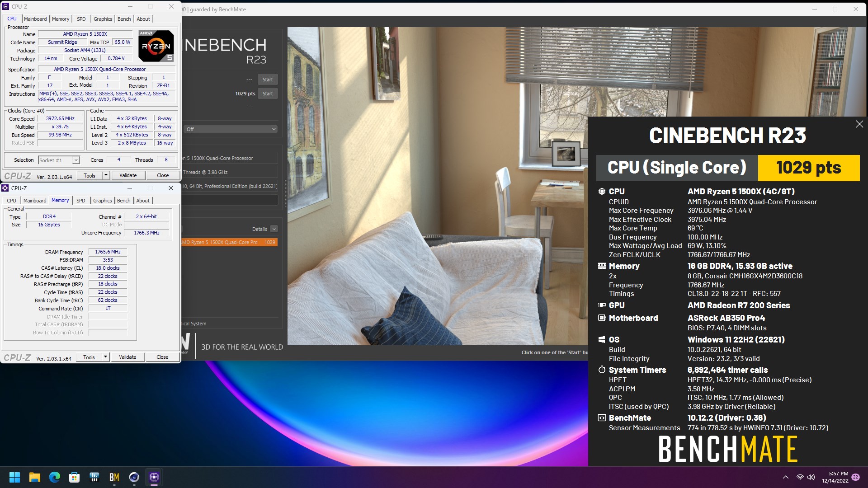Image resolution: width=868 pixels, height=488 pixels.
Task: Maximize the Cinebench window
Action: 835,9
